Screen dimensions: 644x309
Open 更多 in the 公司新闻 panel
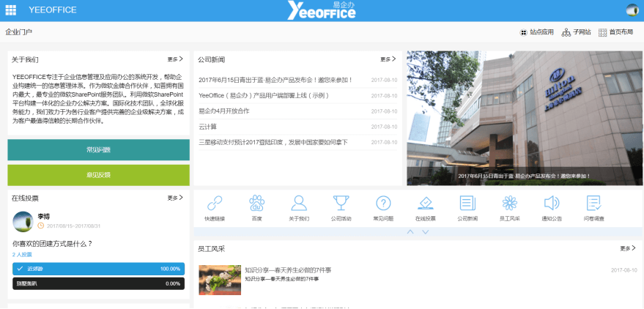pos(388,59)
